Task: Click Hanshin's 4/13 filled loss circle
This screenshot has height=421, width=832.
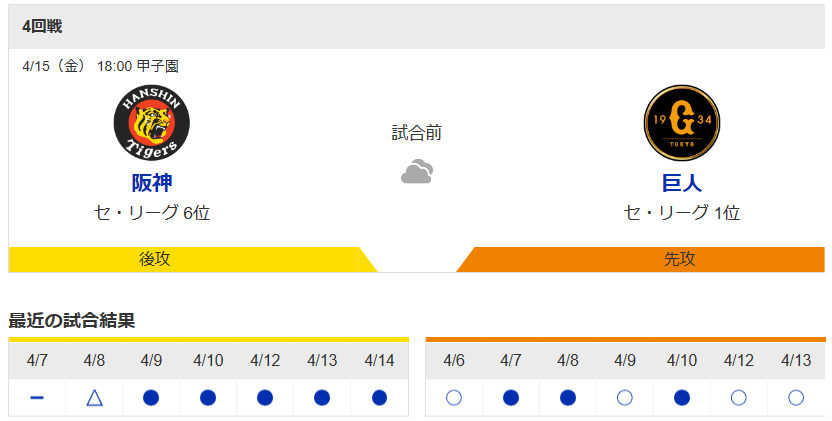Action: tap(322, 398)
